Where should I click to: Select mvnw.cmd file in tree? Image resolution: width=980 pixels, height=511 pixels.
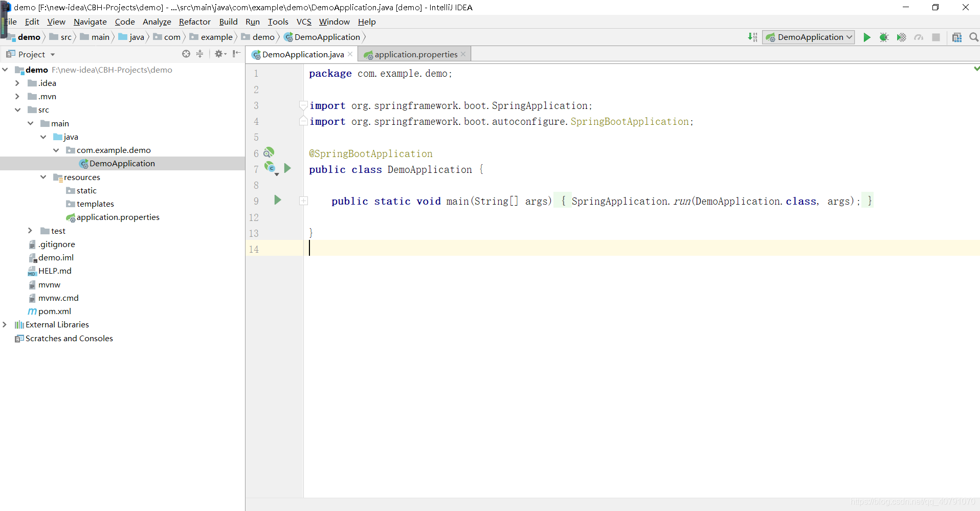point(53,298)
